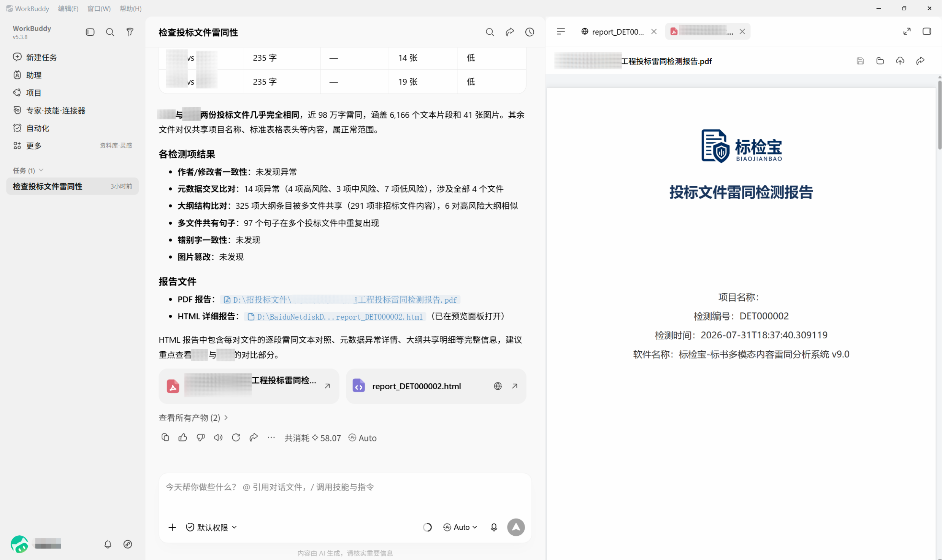Close the report_DET00... tab
This screenshot has width=942, height=560.
point(654,32)
